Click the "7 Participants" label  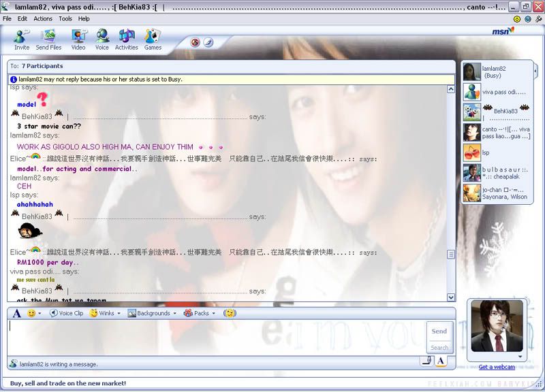click(42, 66)
